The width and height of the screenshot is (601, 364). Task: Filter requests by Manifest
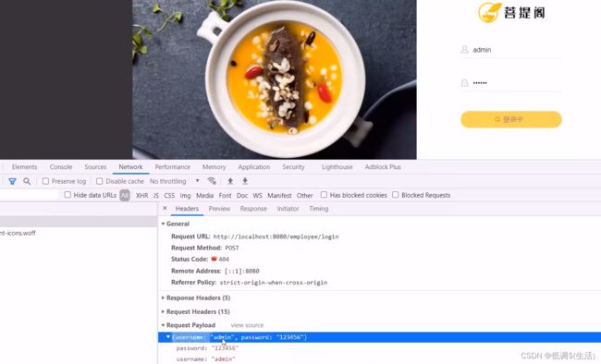[279, 196]
